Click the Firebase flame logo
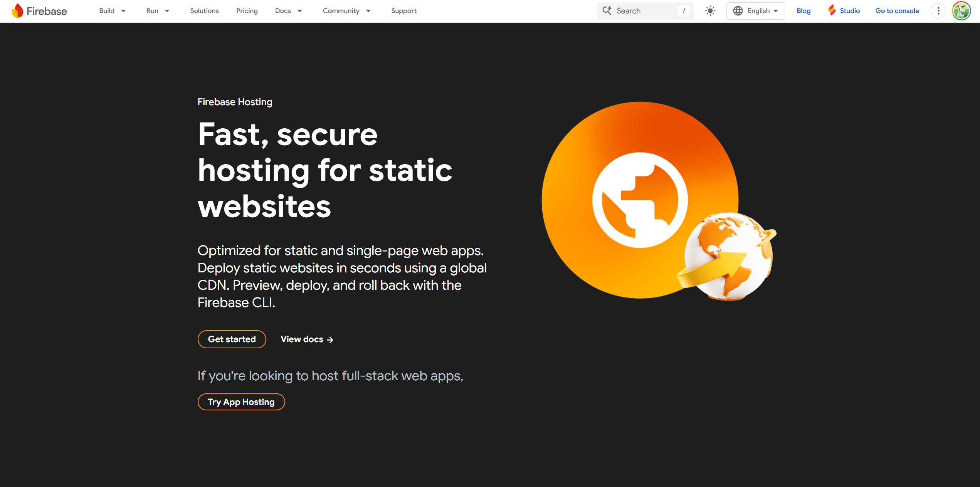 [18, 11]
